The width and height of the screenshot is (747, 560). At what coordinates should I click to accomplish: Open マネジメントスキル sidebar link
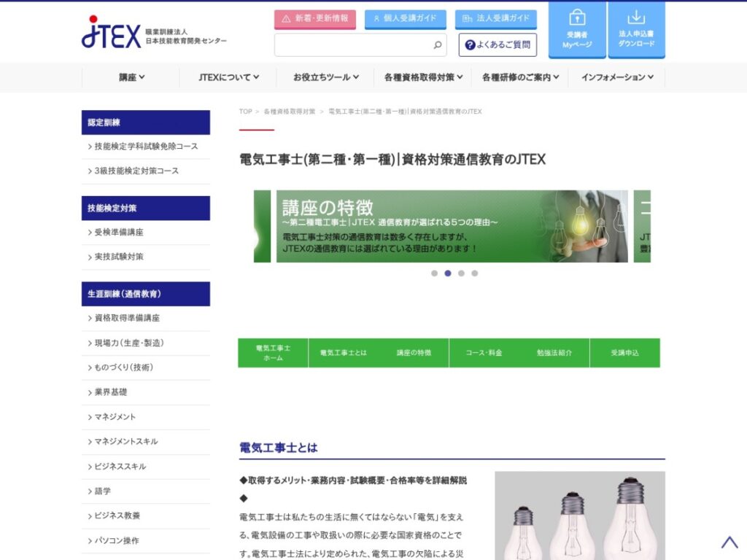(146, 442)
